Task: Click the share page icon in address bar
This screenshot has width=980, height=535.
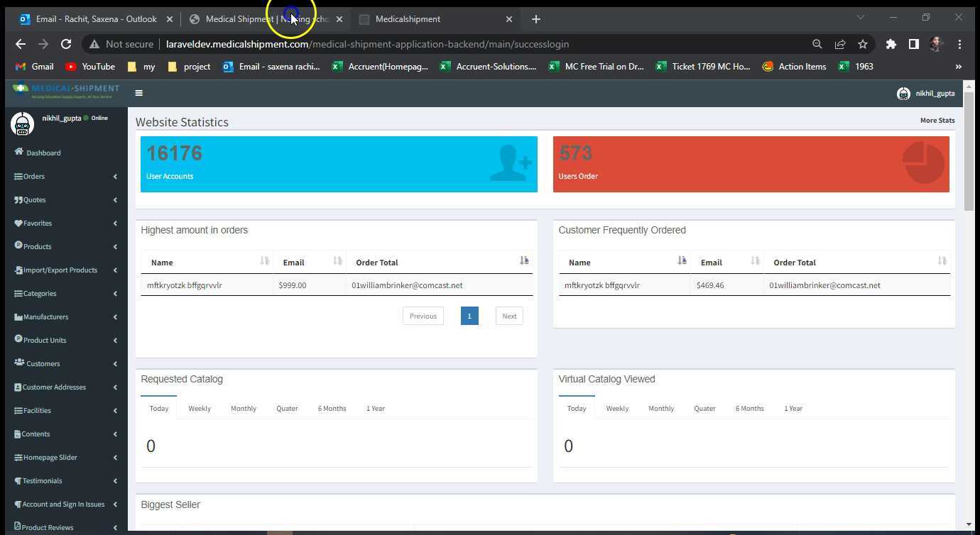Action: click(x=839, y=44)
